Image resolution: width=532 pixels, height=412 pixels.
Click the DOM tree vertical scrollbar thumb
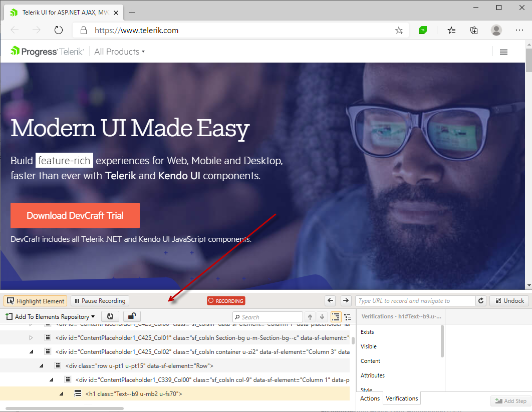click(353, 340)
